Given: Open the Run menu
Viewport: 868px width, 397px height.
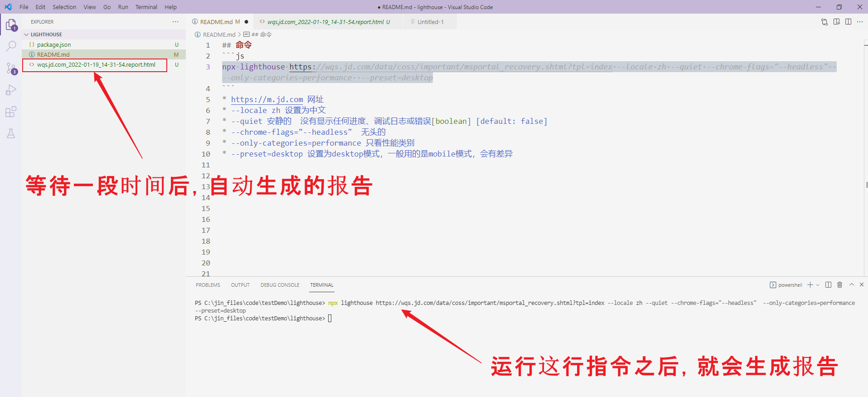Looking at the screenshot, I should [x=123, y=7].
